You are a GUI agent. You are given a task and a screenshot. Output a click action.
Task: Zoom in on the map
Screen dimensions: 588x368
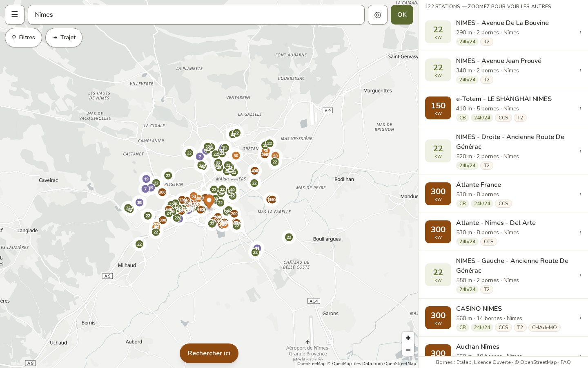(408, 338)
